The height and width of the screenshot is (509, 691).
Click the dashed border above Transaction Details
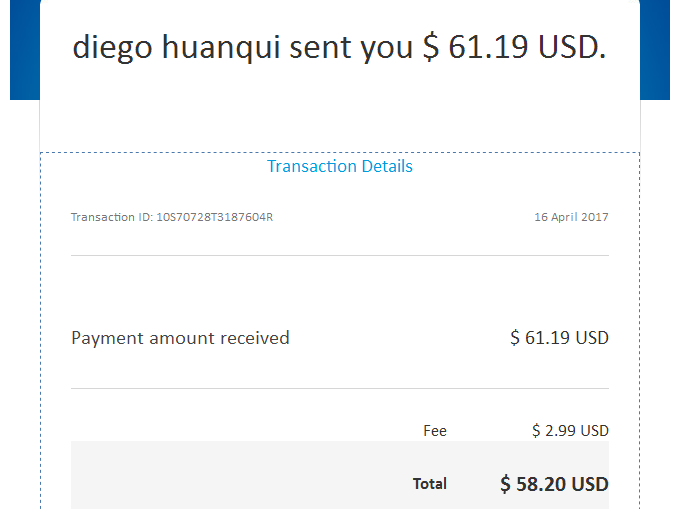pyautogui.click(x=340, y=153)
